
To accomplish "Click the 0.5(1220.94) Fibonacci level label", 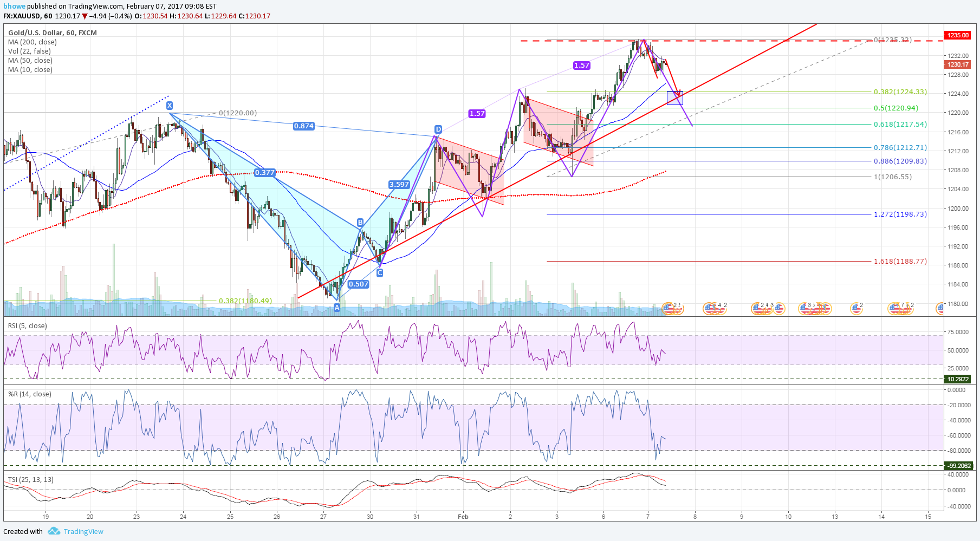I will [896, 108].
